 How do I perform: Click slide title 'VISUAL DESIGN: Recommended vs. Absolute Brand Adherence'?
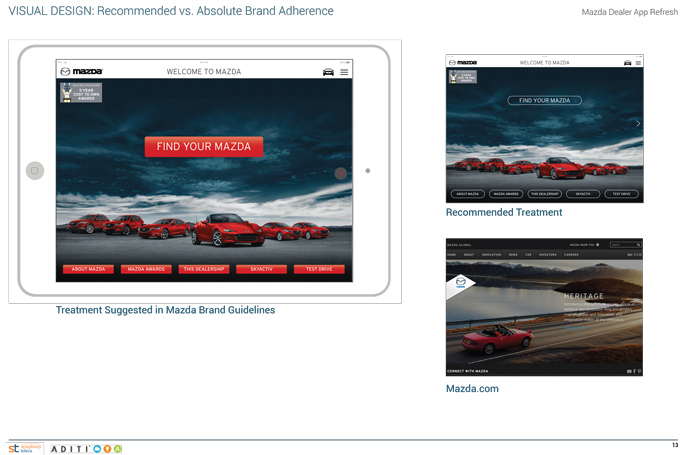point(171,11)
